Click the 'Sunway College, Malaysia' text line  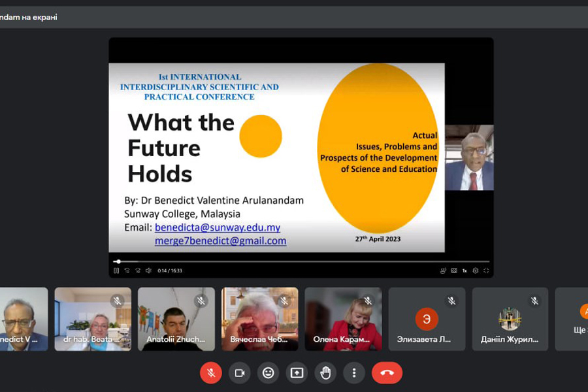(x=182, y=214)
